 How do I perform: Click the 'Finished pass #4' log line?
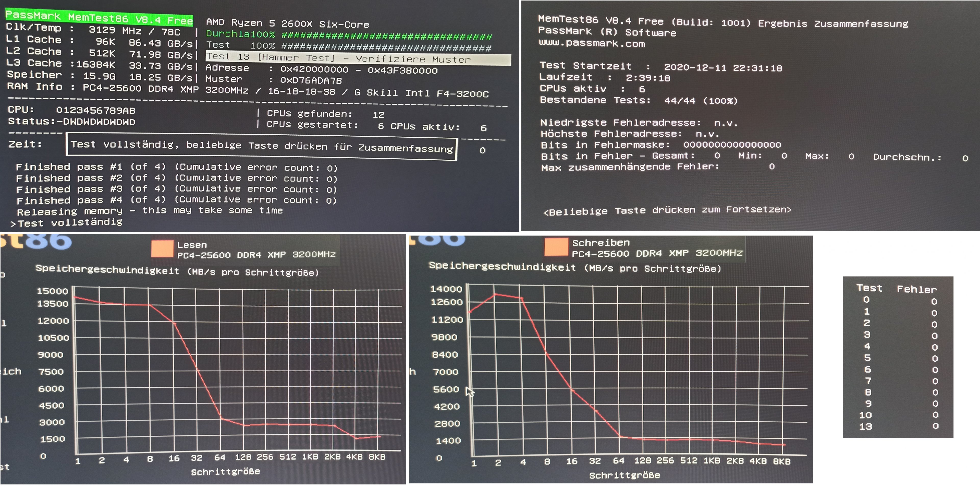click(177, 200)
